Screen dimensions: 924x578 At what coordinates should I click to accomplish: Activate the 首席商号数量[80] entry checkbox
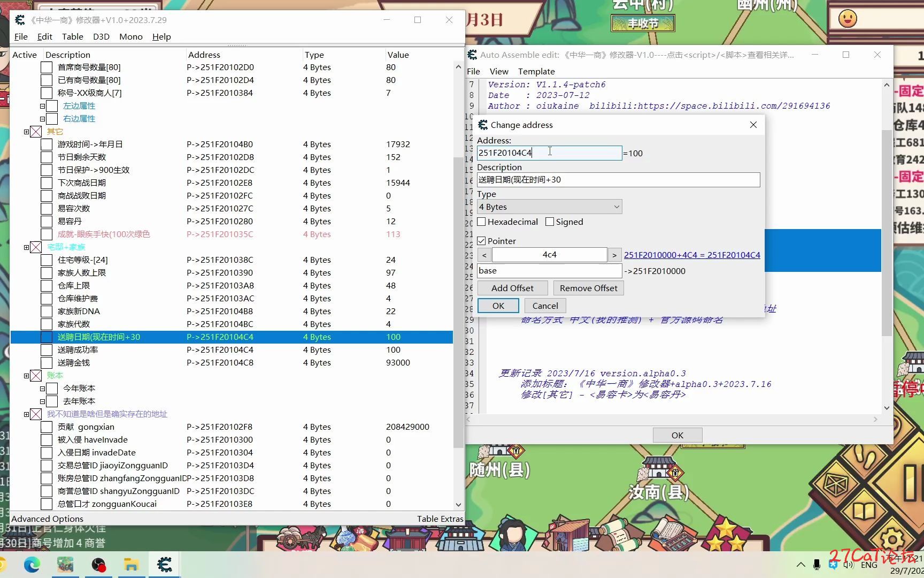(x=47, y=67)
